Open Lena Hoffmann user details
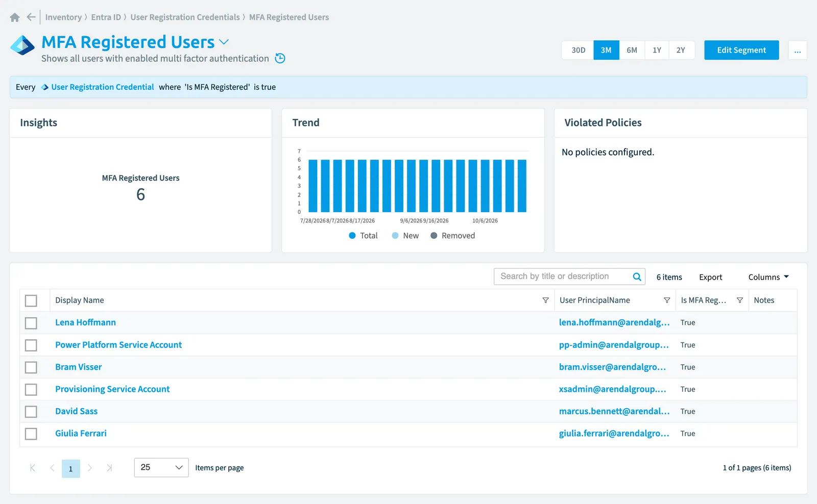817x504 pixels. pyautogui.click(x=86, y=322)
